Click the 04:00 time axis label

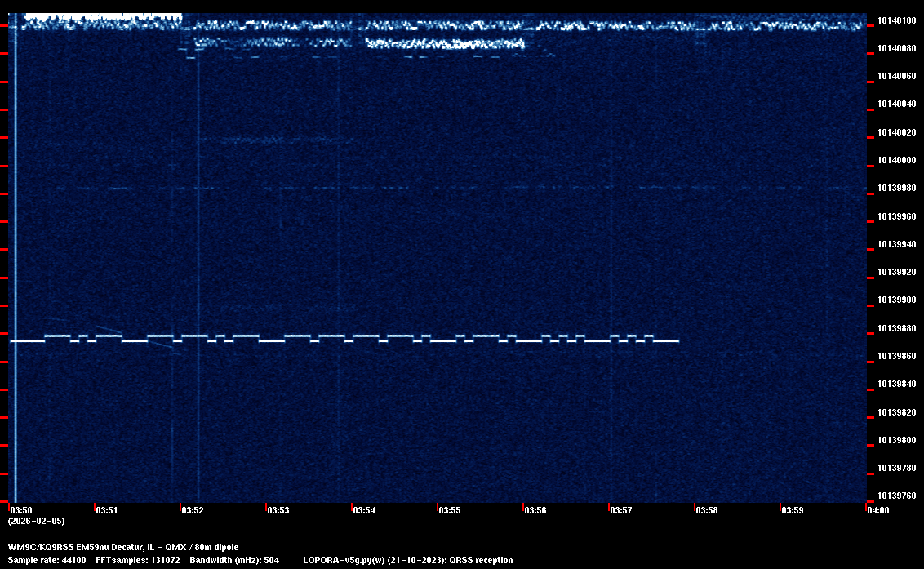pyautogui.click(x=877, y=510)
